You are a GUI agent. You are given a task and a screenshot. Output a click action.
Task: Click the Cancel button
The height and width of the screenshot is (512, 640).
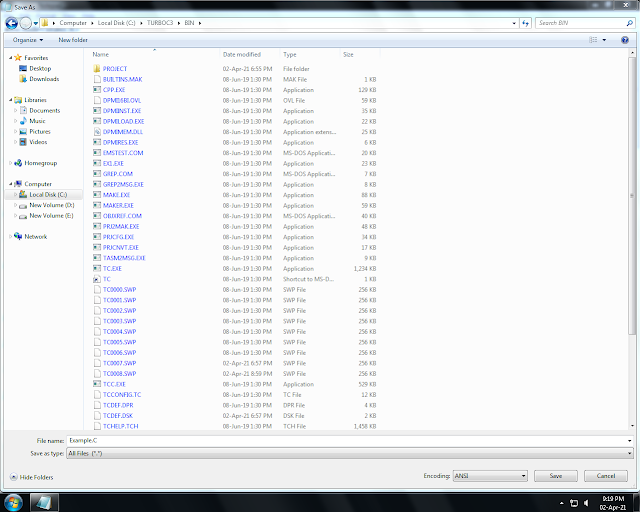pyautogui.click(x=606, y=476)
